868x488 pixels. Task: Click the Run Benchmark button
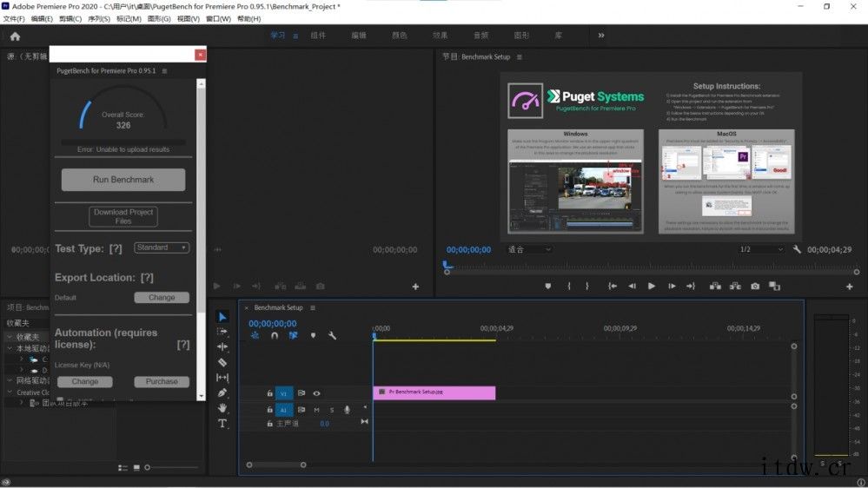[123, 180]
